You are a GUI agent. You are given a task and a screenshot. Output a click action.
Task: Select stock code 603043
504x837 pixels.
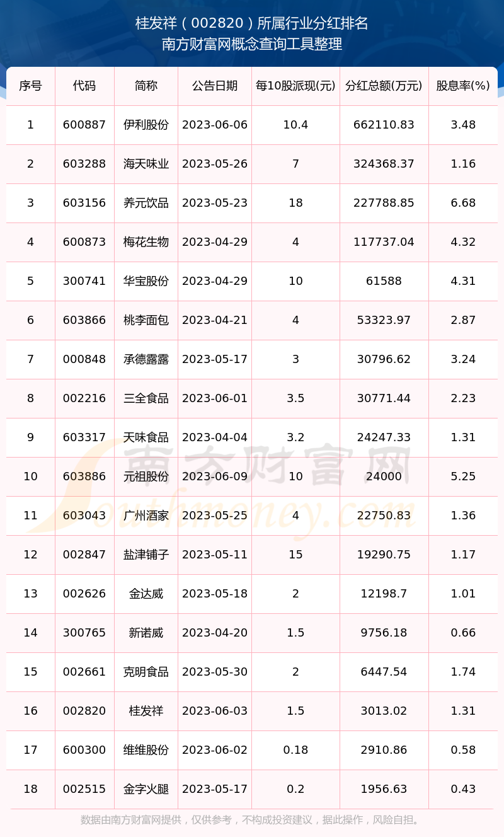[84, 516]
